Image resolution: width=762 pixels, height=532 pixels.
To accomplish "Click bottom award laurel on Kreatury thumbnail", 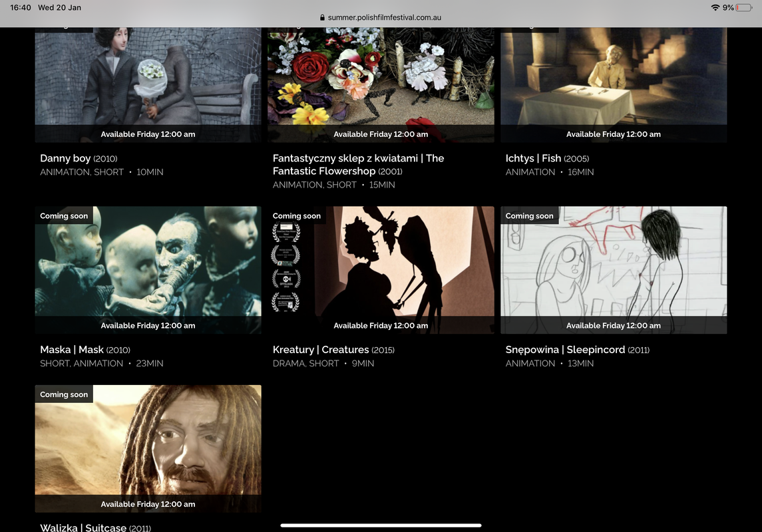I will pyautogui.click(x=286, y=302).
